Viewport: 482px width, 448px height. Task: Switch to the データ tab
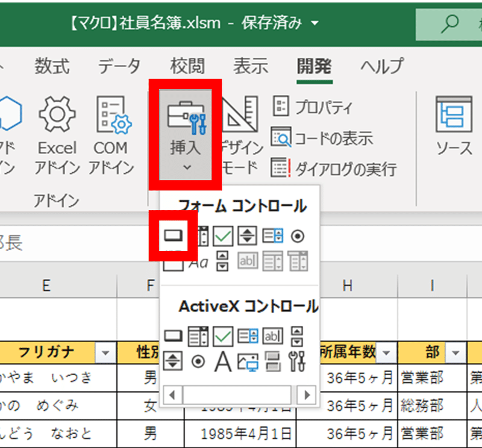coord(119,66)
